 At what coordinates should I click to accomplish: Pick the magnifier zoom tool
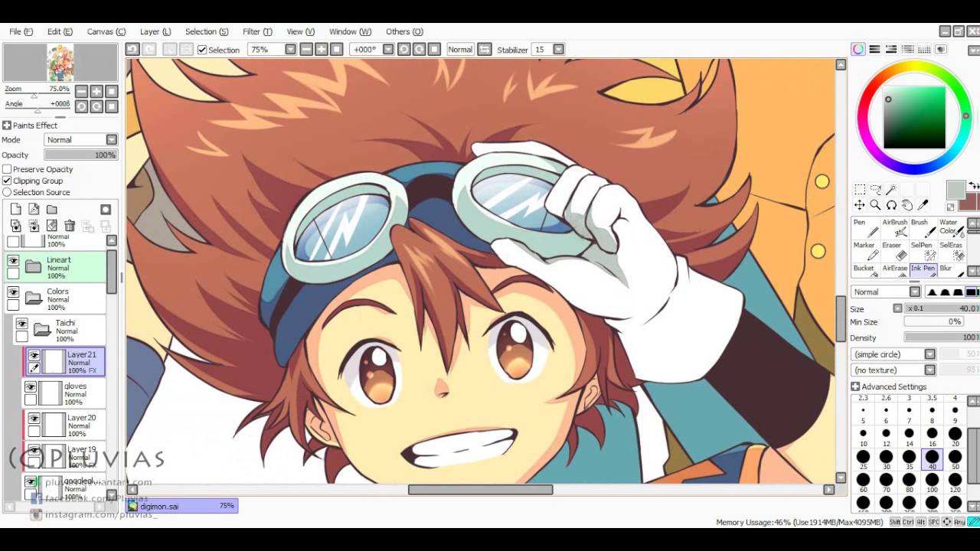pos(876,205)
